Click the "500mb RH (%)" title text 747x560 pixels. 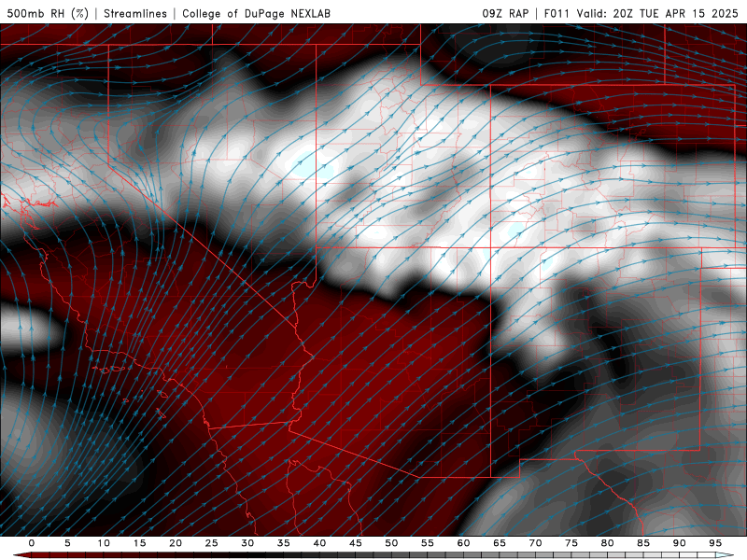(49, 13)
